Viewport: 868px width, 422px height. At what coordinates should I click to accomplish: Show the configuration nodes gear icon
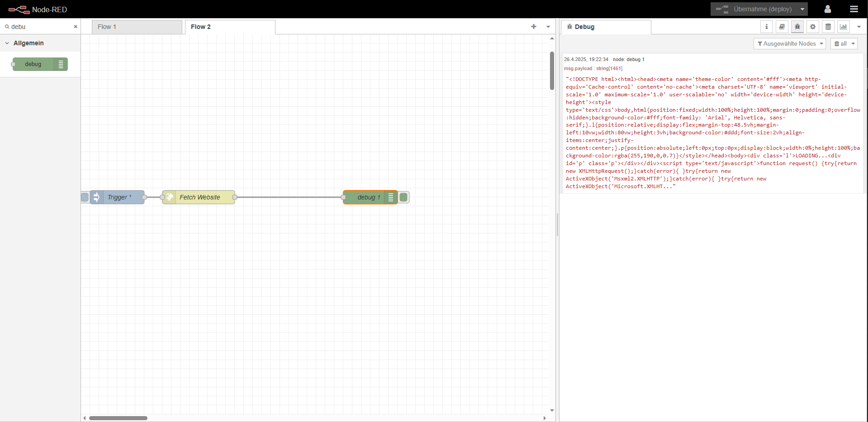pyautogui.click(x=812, y=27)
